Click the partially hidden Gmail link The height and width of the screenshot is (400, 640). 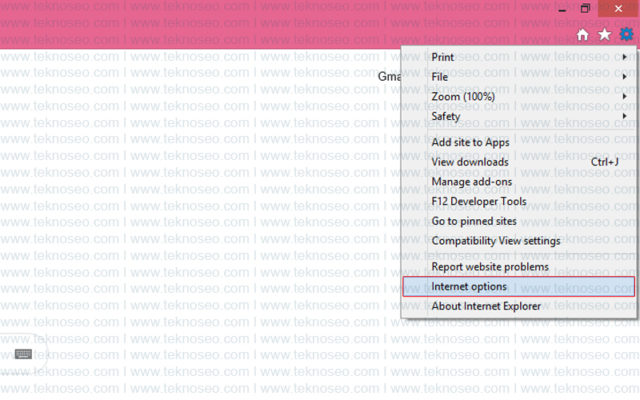(389, 76)
